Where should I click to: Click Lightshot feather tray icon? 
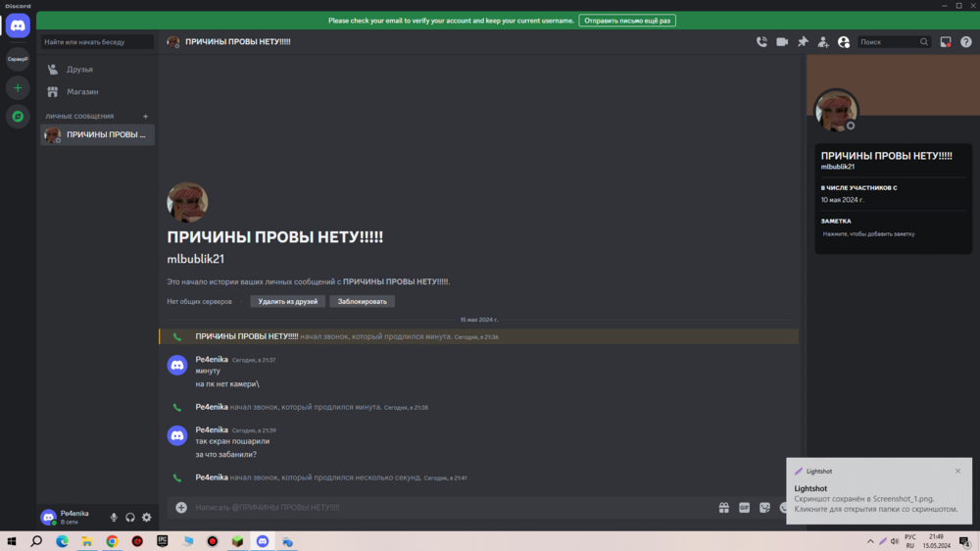point(883,541)
